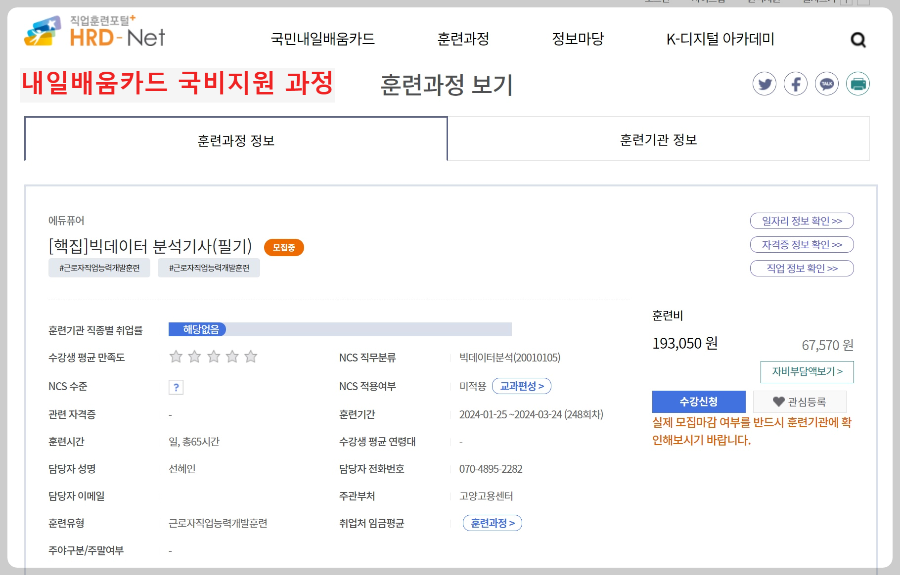Open 훈련과정 top menu
The height and width of the screenshot is (575, 900).
(463, 39)
